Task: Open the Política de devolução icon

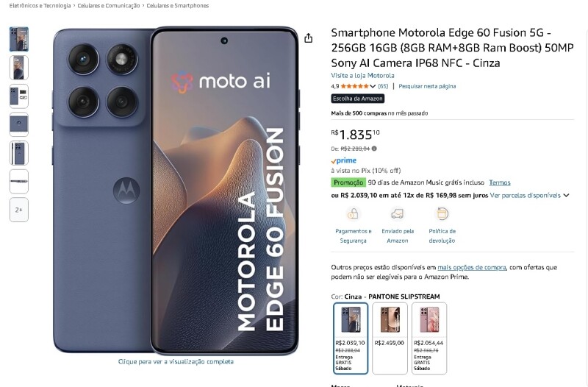Action: click(x=442, y=214)
